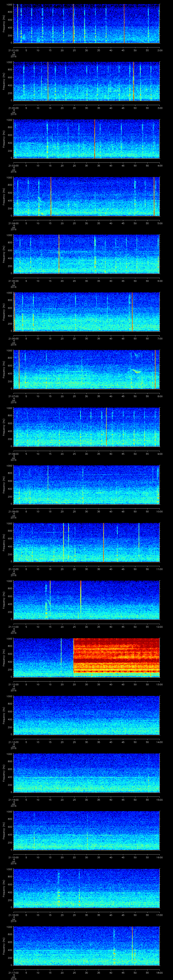The height and width of the screenshot is (980, 173).
Task: Click the '21:07:00' start time label
Action: [x=13, y=396]
